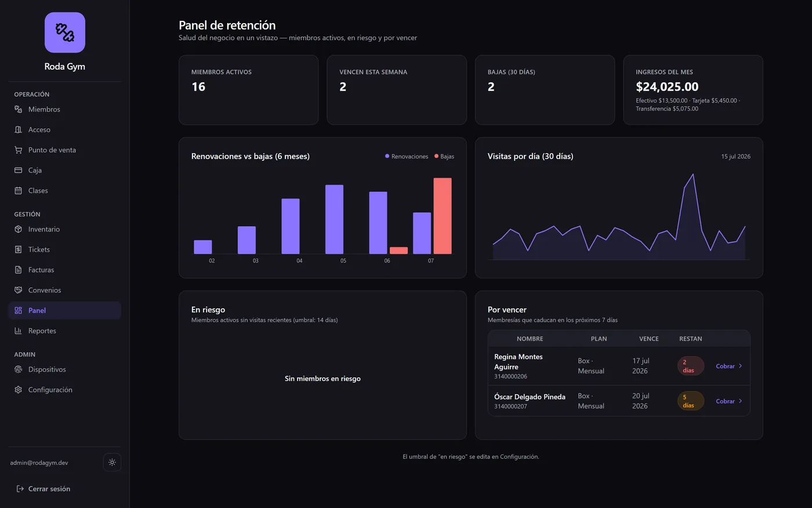
Task: Click the VENCE column header
Action: point(649,339)
